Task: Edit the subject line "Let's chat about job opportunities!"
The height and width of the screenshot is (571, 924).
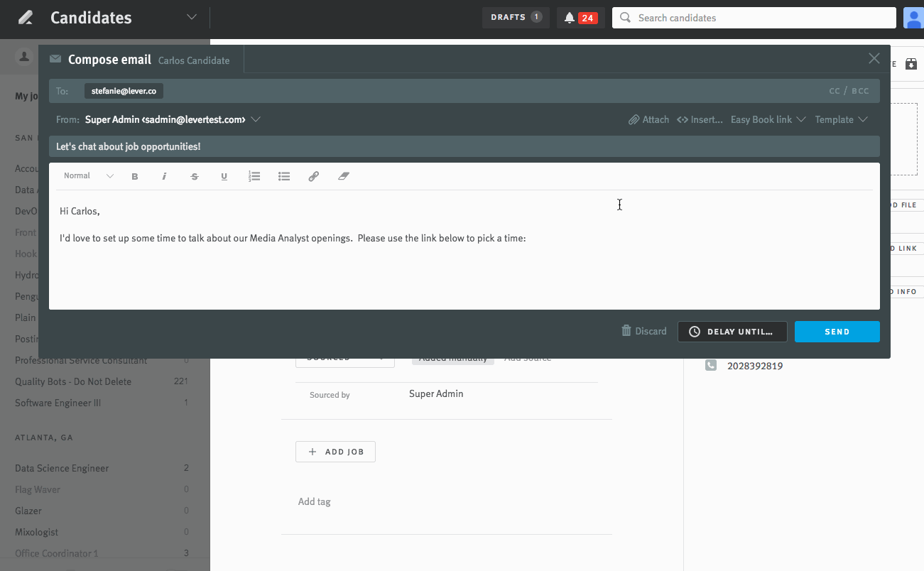Action: [464, 146]
